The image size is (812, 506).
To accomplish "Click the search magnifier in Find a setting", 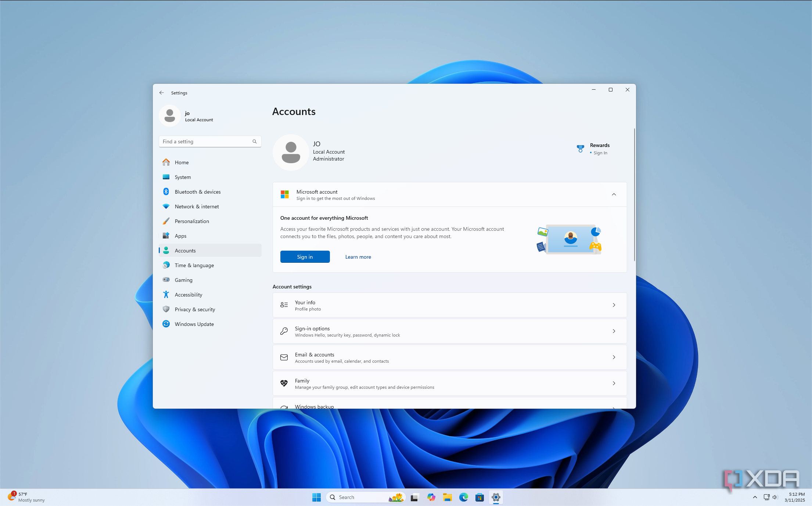I will [x=254, y=141].
